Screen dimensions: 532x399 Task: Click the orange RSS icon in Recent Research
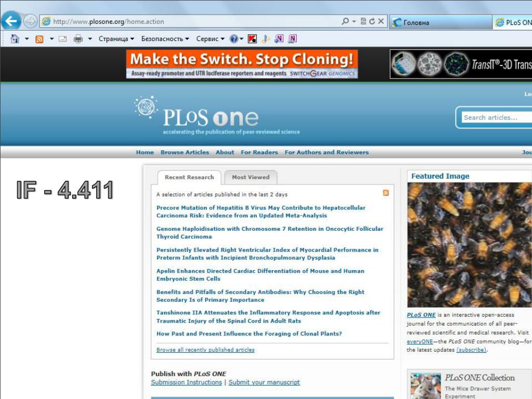[386, 193]
